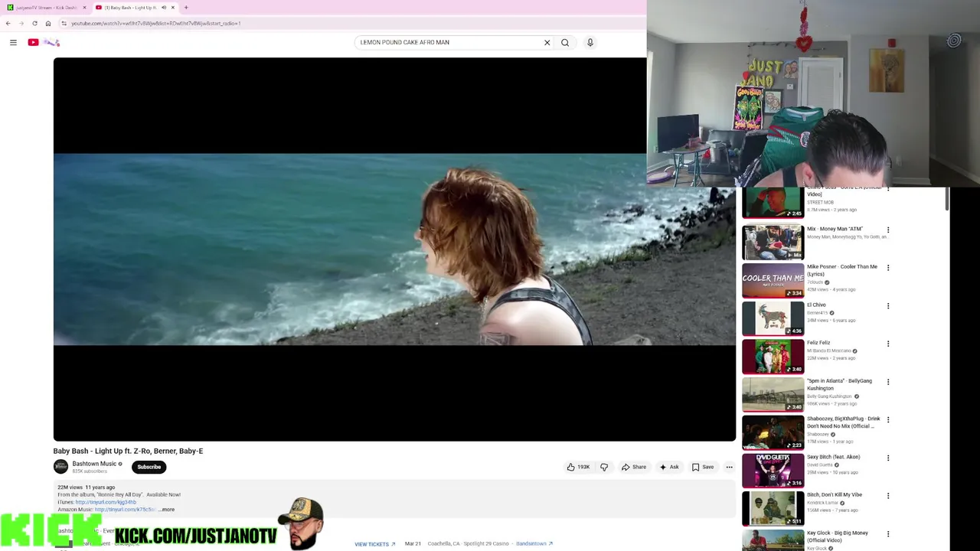Screen dimensions: 980x551
Task: Open options menu for 5pm in Atlanta
Action: point(888,382)
